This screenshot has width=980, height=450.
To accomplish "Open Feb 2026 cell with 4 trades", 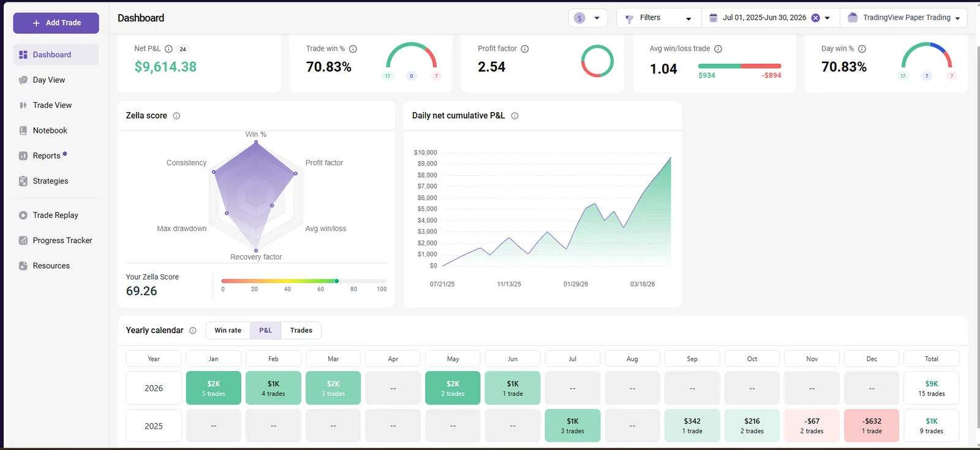I will coord(273,388).
